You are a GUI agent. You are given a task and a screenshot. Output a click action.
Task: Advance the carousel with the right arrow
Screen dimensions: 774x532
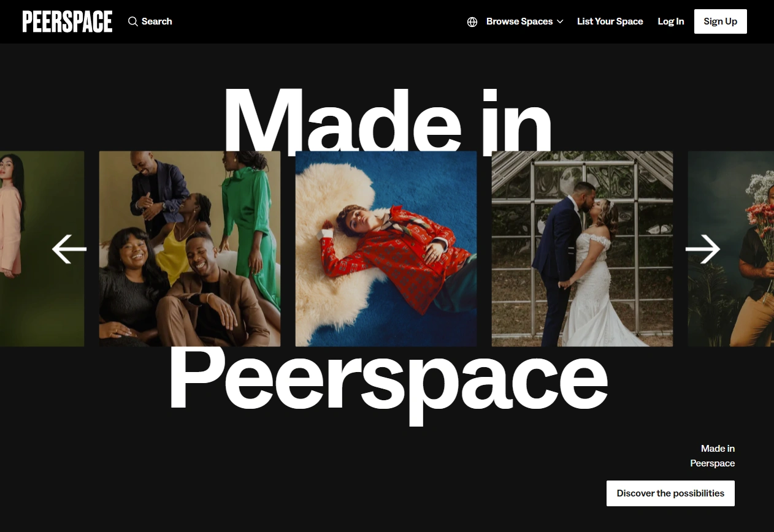[x=703, y=249]
